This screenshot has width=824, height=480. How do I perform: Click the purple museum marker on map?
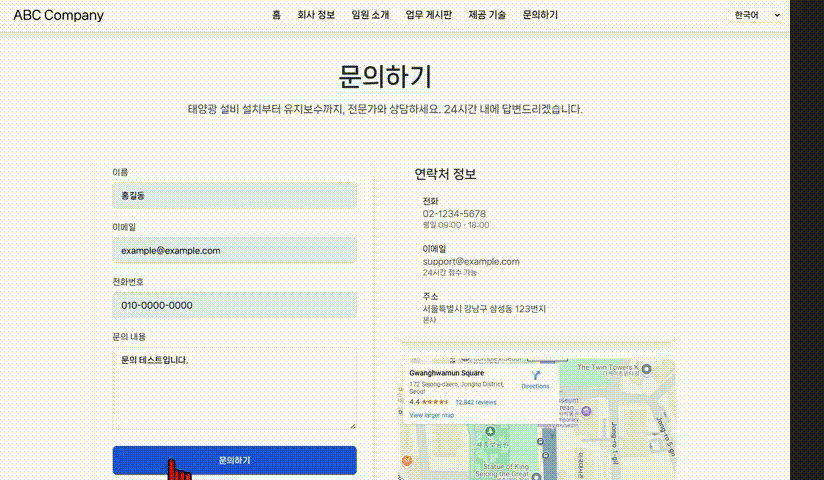point(586,411)
